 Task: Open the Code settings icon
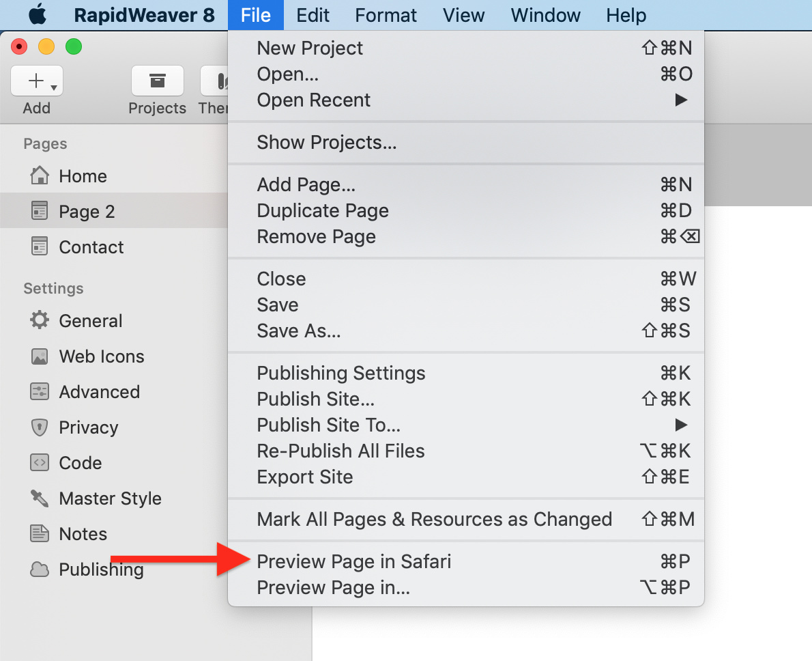[x=40, y=462]
